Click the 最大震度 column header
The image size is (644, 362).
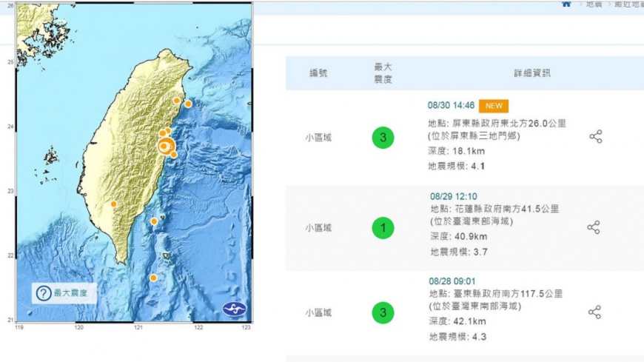click(383, 73)
